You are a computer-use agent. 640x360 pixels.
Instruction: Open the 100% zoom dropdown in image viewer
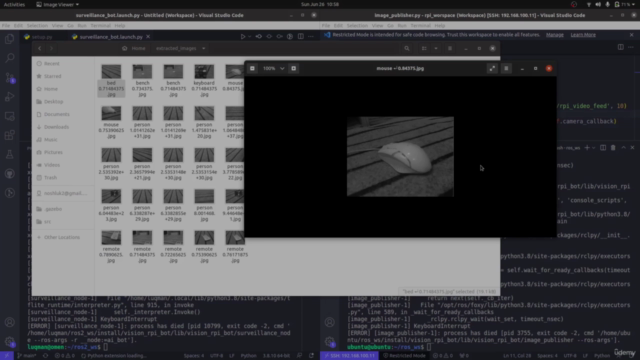(x=273, y=68)
